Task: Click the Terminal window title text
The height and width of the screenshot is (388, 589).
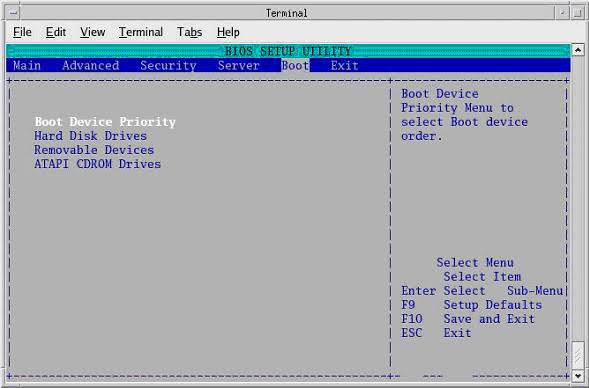Action: (x=287, y=13)
